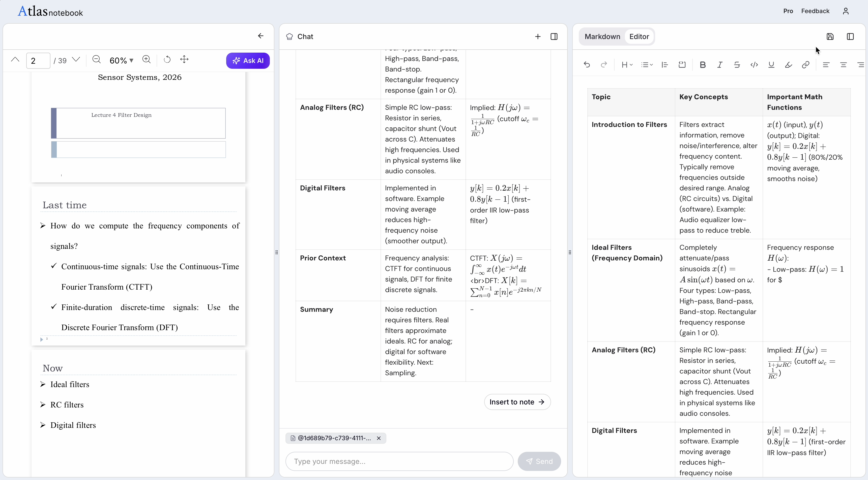Open the heading level dropdown
Viewport: 868px width, 480px height.
click(627, 65)
